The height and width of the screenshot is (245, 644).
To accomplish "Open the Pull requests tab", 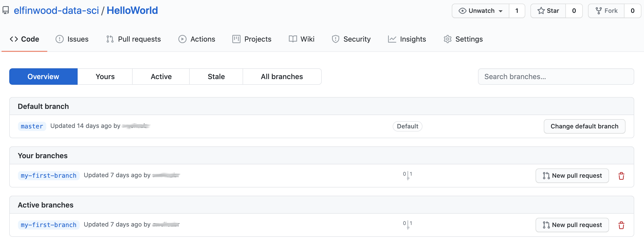I will pyautogui.click(x=134, y=39).
